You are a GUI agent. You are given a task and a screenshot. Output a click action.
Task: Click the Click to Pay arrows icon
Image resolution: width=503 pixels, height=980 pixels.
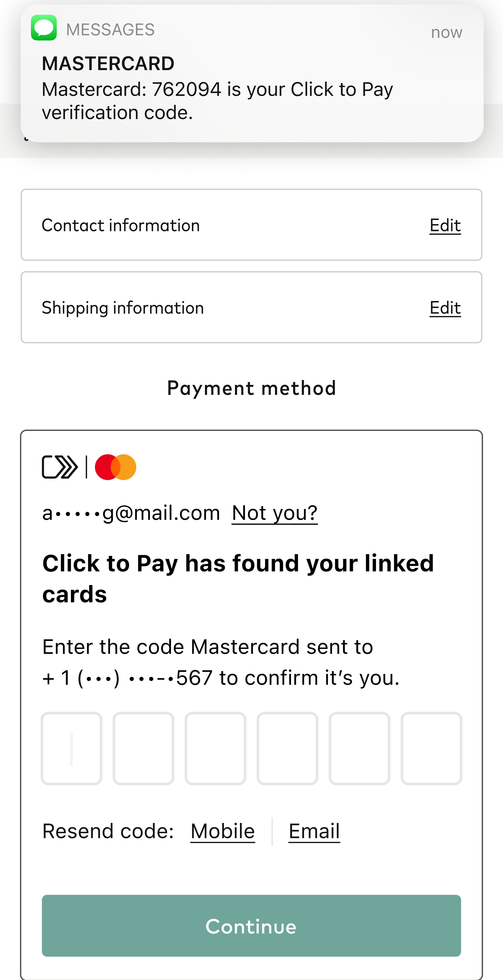coord(60,467)
